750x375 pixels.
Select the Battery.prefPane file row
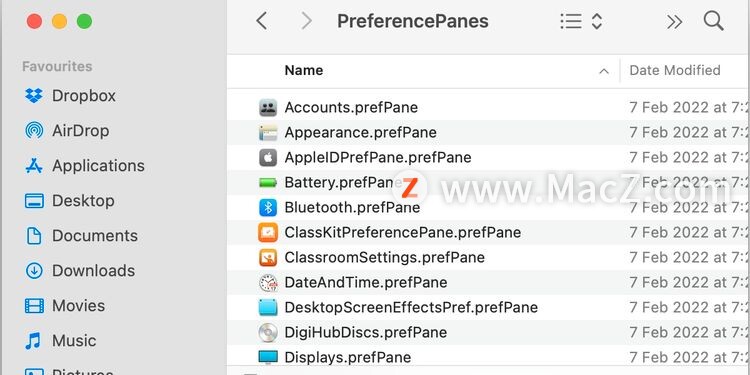pyautogui.click(x=488, y=183)
